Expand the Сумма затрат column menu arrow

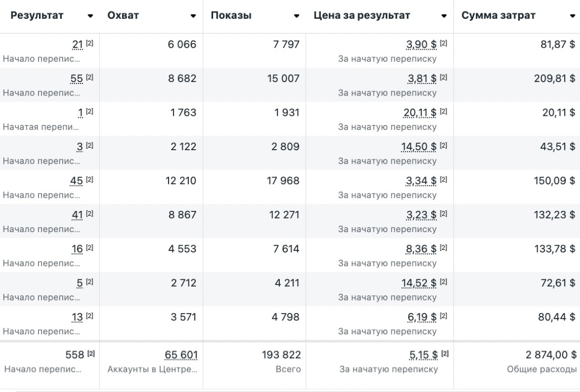coord(572,16)
